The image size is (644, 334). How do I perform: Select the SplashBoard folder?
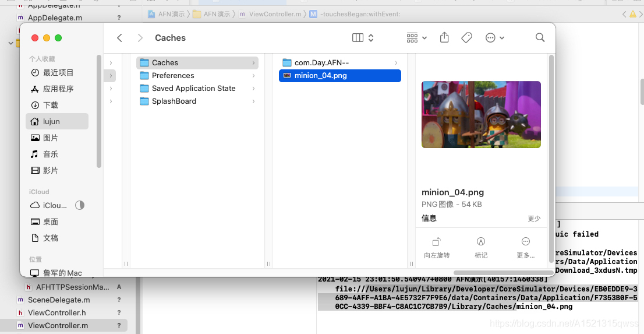[x=197, y=101]
